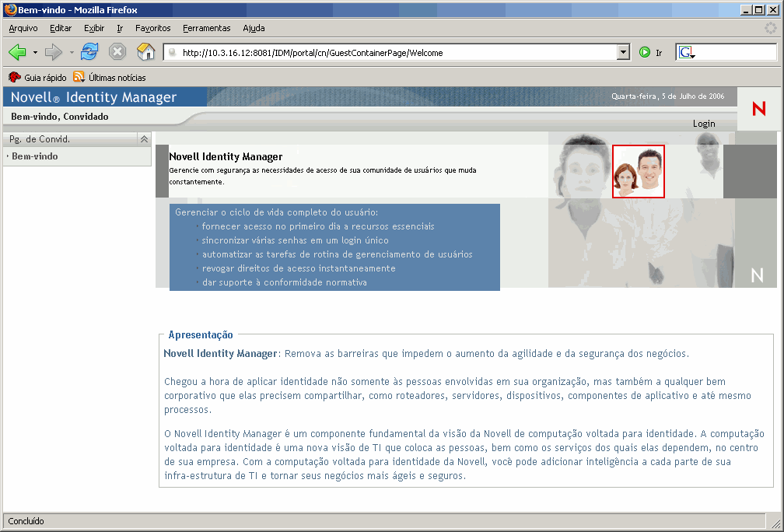Open the Últimas notícias feed bookmark

(x=109, y=77)
